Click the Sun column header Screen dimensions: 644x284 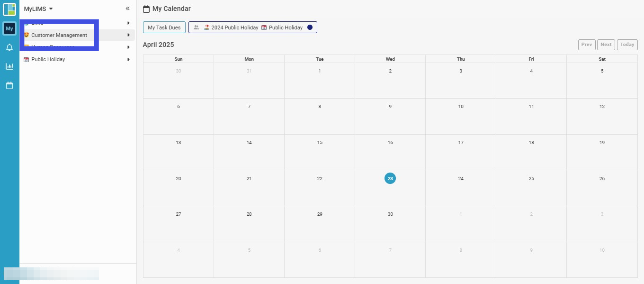tap(179, 59)
